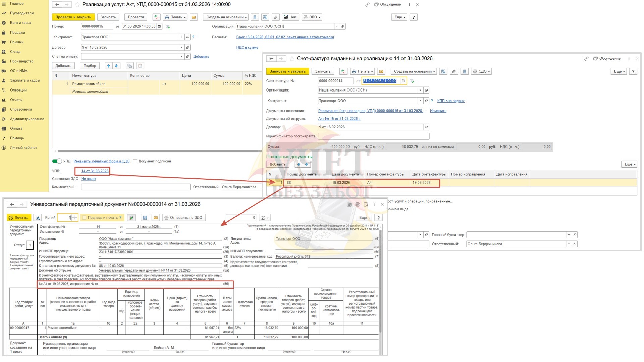Open the ЭДО dropdown in the Счет-фактура toolbar
The image size is (644, 362).
pos(482,71)
